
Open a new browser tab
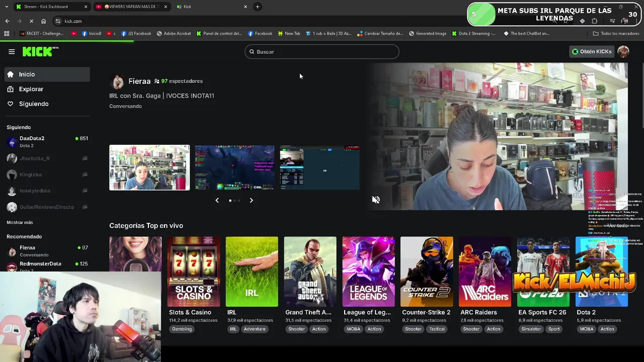pos(257,7)
